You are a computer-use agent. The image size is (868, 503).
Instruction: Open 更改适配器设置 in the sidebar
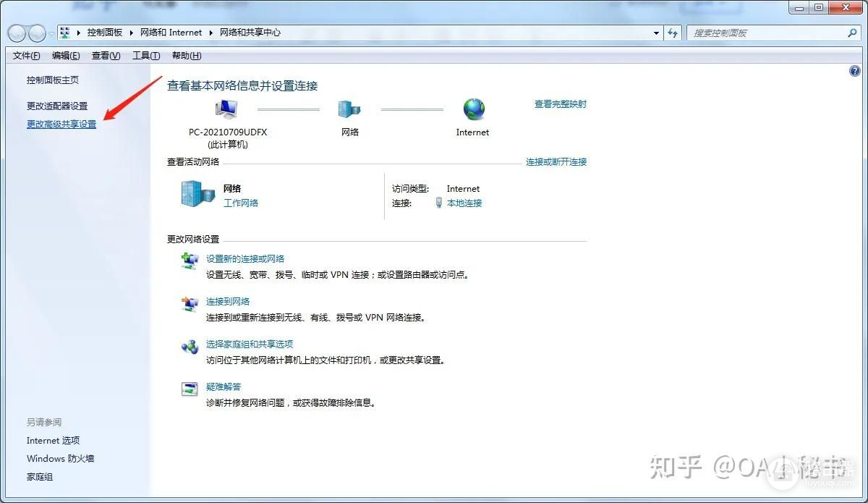pos(57,106)
